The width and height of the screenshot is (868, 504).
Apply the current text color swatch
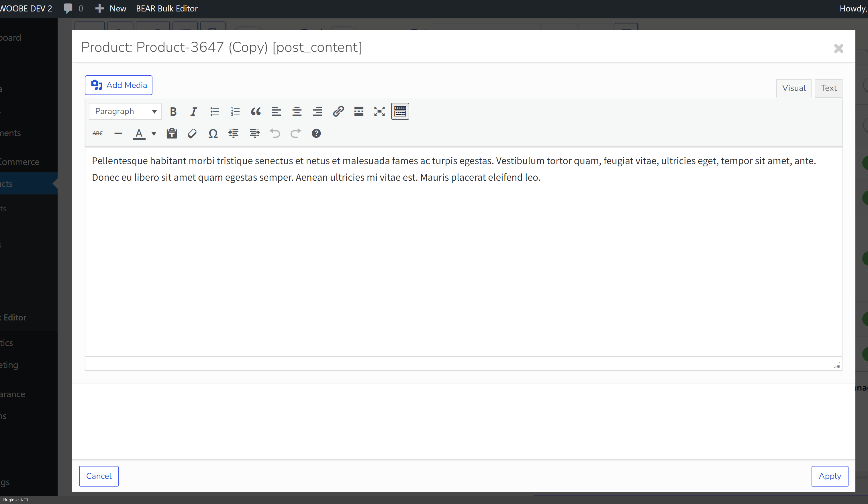(x=139, y=133)
